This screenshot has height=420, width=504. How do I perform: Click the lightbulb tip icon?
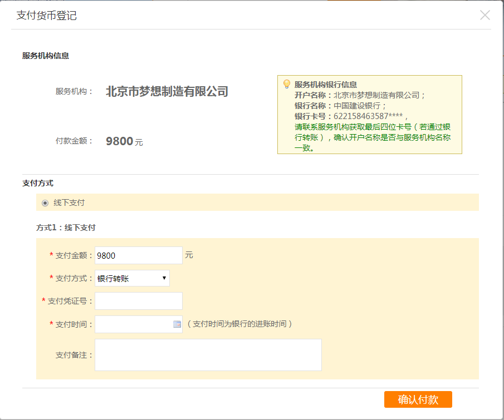(x=286, y=84)
